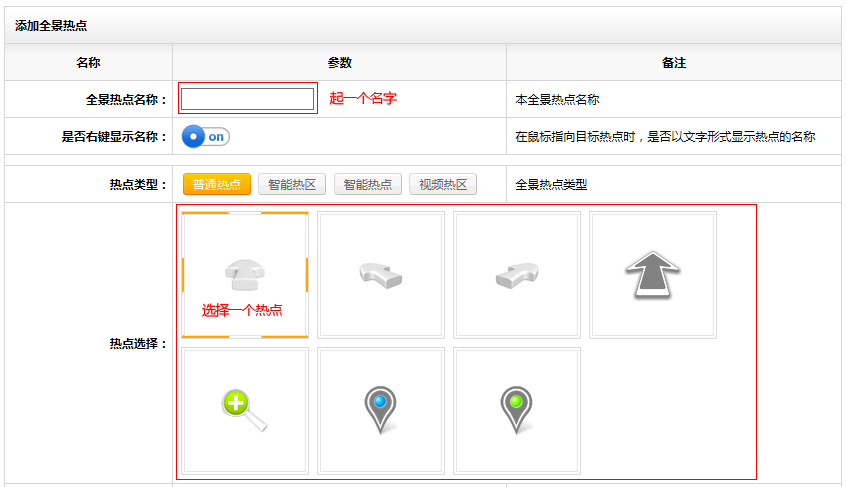This screenshot has height=487, width=847.
Task: Click the 参数 column header
Action: point(339,63)
